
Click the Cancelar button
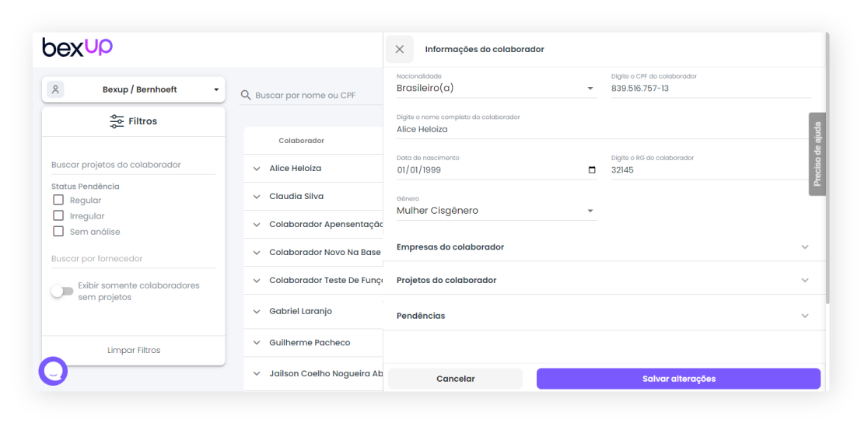click(x=455, y=379)
